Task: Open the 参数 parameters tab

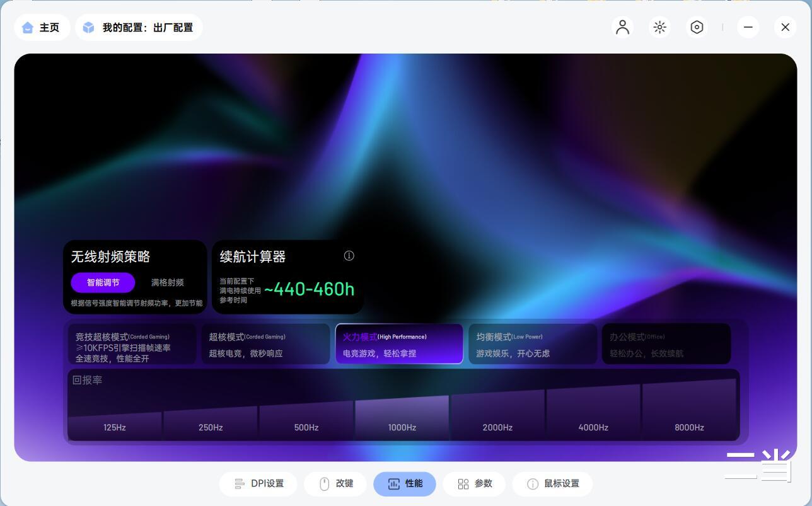Action: pyautogui.click(x=474, y=483)
